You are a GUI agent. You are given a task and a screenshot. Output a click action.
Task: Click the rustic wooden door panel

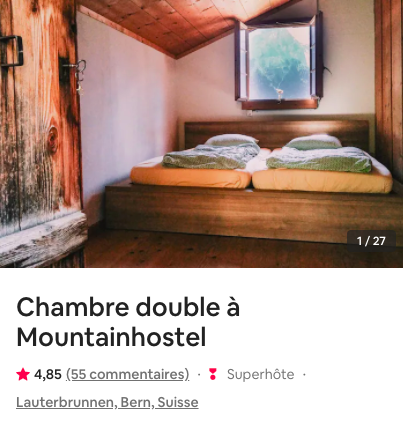click(40, 133)
